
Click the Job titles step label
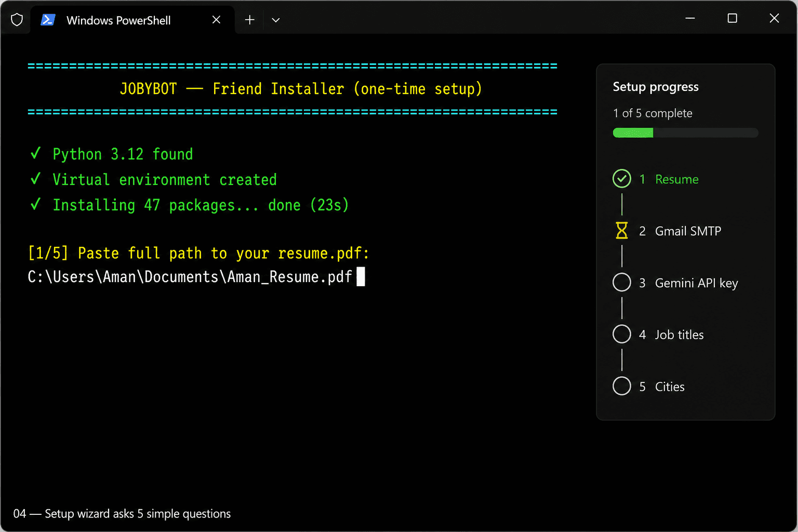680,335
